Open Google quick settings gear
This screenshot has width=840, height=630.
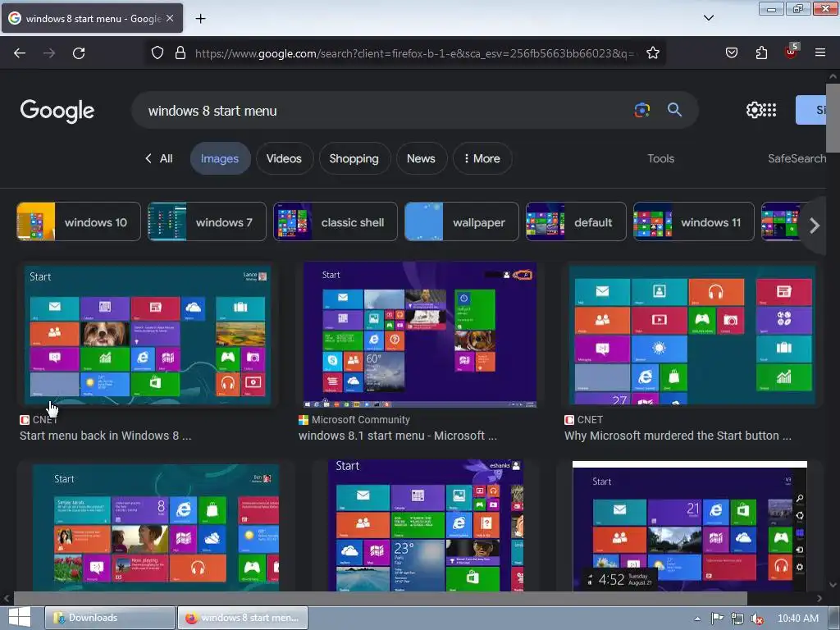(754, 110)
